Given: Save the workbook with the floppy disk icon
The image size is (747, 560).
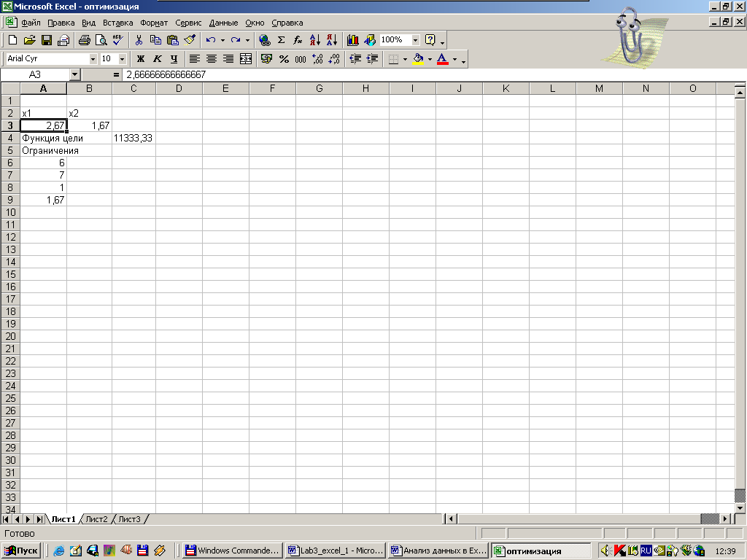Looking at the screenshot, I should 47,40.
